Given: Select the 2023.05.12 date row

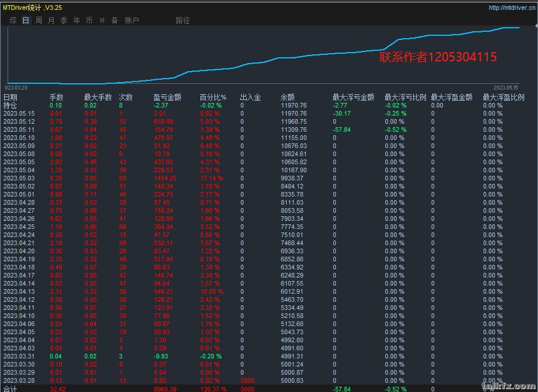Looking at the screenshot, I should click(x=19, y=121).
